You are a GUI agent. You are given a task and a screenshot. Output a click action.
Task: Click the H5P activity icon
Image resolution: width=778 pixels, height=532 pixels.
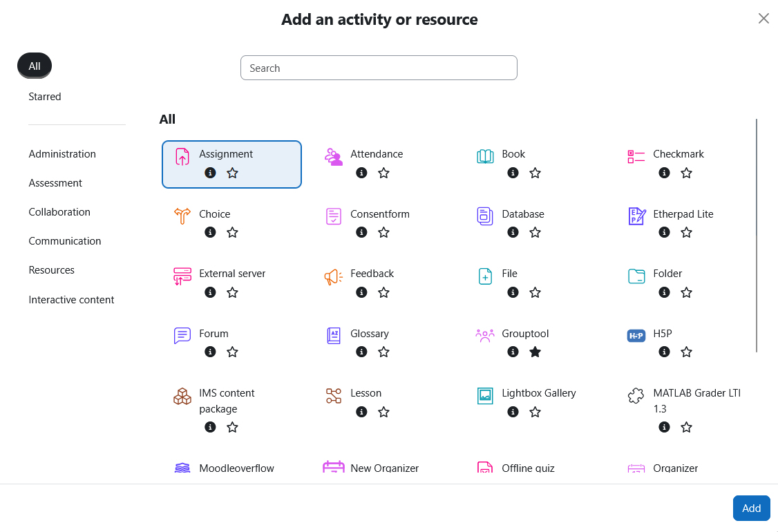coord(636,336)
